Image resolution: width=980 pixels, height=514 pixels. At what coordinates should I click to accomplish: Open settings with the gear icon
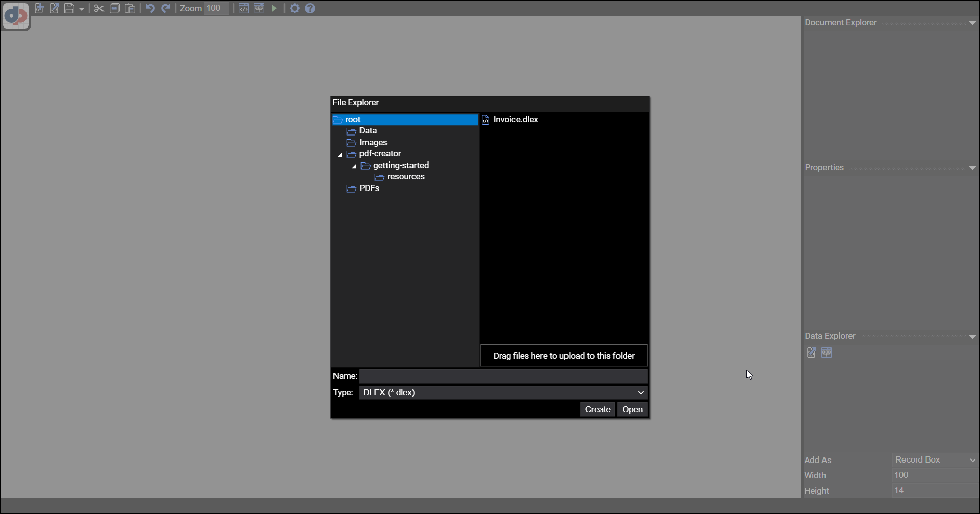pyautogui.click(x=295, y=8)
